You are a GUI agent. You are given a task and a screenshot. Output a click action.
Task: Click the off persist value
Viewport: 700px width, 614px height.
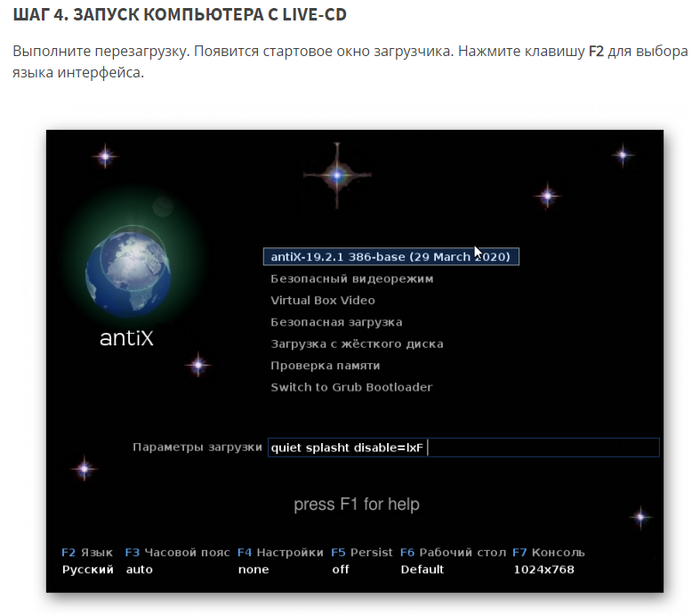[x=341, y=570]
